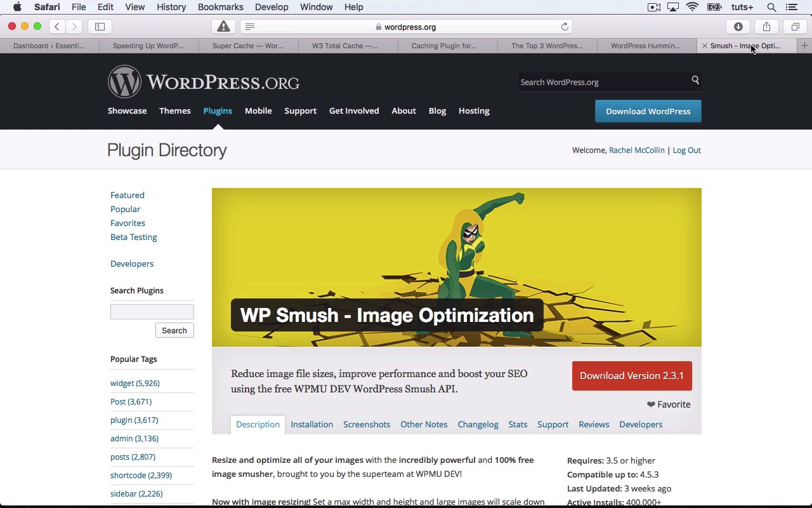Open the Share icon in Safari toolbar
The height and width of the screenshot is (508, 812).
coord(766,27)
